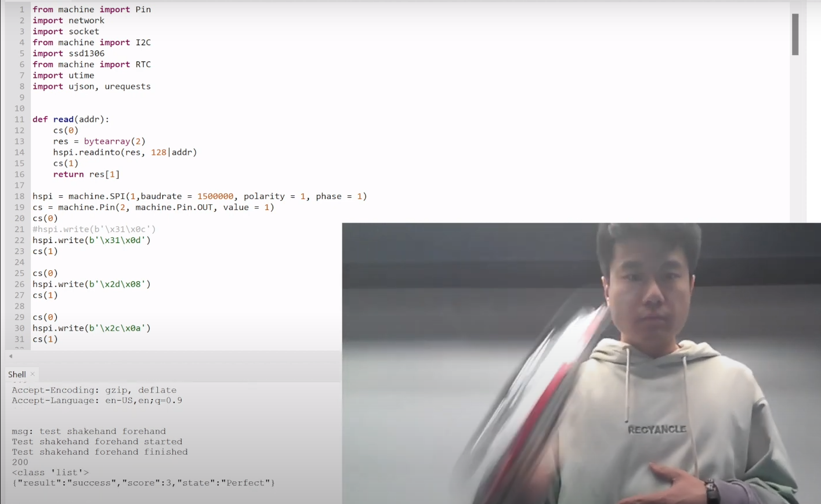This screenshot has width=821, height=504.
Task: Close the Shell tab
Action: click(32, 374)
